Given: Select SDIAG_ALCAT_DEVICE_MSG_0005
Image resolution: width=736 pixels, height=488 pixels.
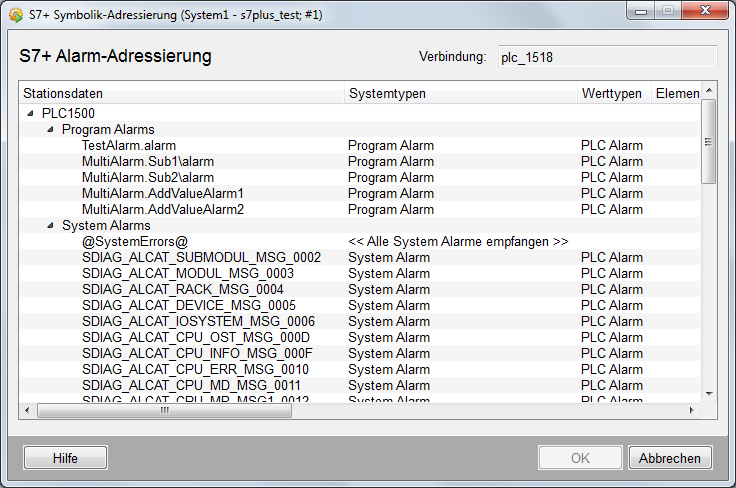Looking at the screenshot, I should click(189, 305).
